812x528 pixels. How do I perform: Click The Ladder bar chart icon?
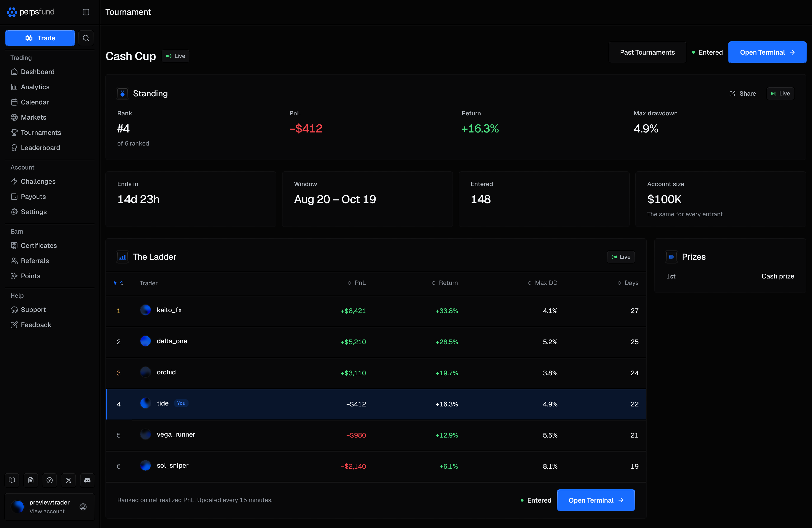(x=123, y=257)
